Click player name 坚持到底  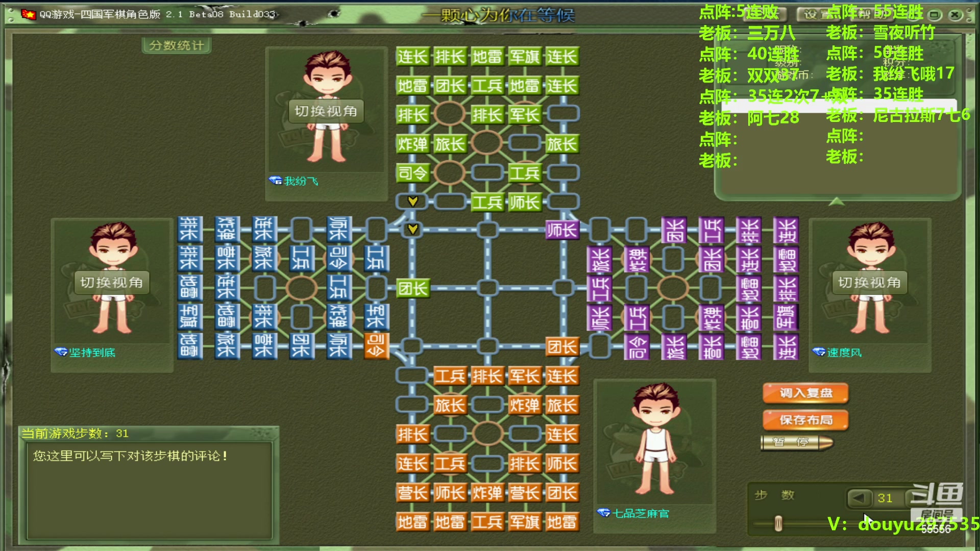(92, 353)
